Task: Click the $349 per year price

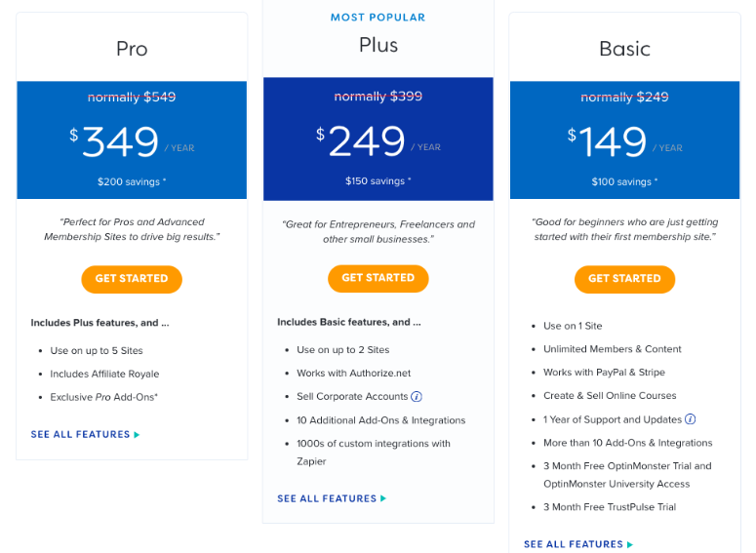Action: (x=132, y=141)
